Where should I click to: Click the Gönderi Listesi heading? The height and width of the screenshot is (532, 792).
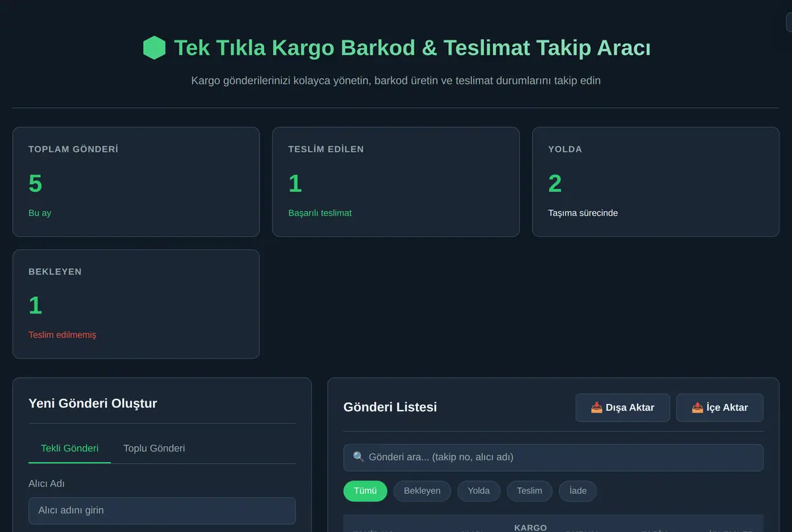tap(390, 407)
